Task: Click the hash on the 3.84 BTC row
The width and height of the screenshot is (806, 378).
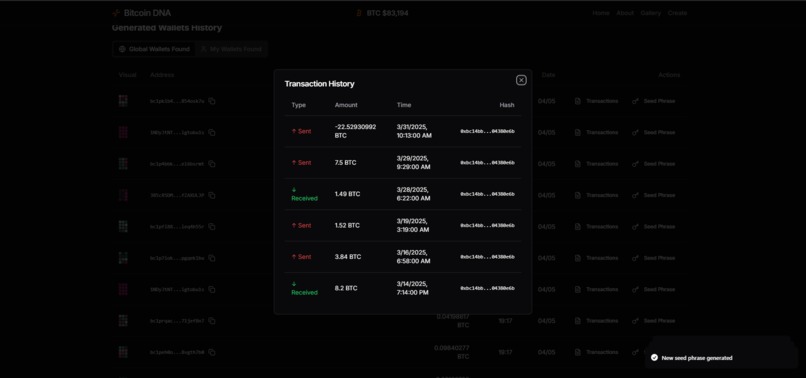Action: coord(487,257)
